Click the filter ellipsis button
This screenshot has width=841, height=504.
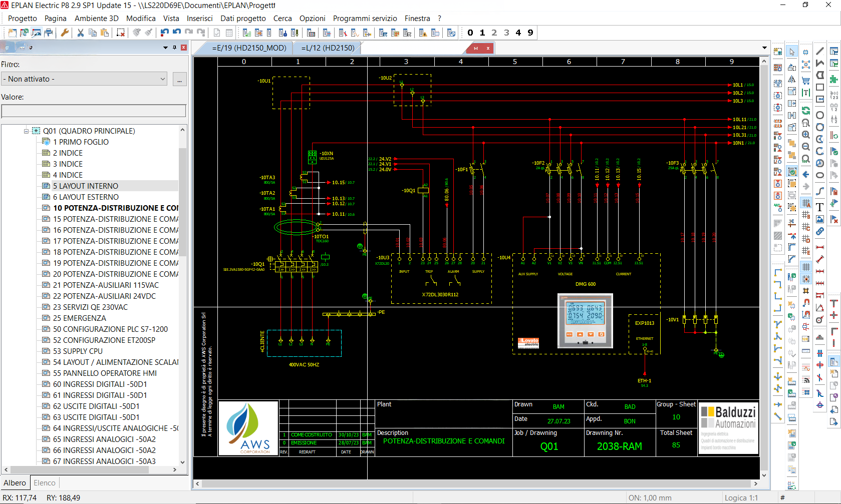click(x=179, y=79)
